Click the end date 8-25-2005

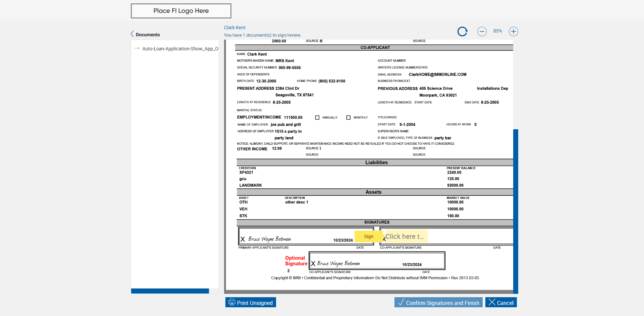[490, 102]
